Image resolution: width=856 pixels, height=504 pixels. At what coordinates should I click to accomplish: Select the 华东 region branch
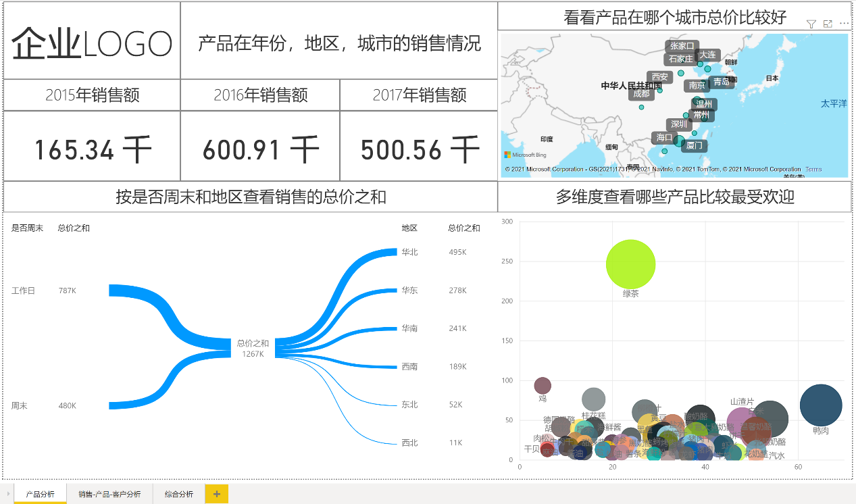coord(409,291)
